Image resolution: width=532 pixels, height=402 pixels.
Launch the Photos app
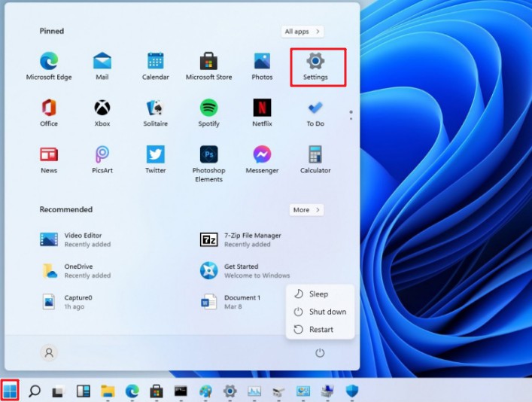coord(262,66)
